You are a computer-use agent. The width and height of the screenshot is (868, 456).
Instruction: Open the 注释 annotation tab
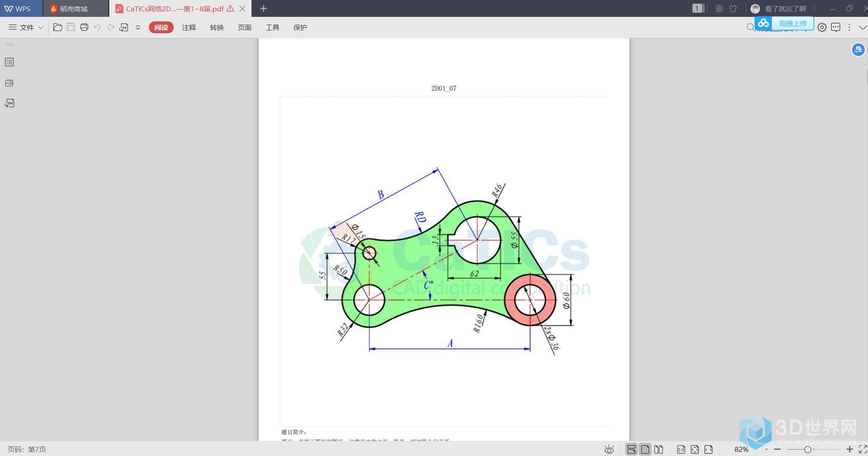189,27
